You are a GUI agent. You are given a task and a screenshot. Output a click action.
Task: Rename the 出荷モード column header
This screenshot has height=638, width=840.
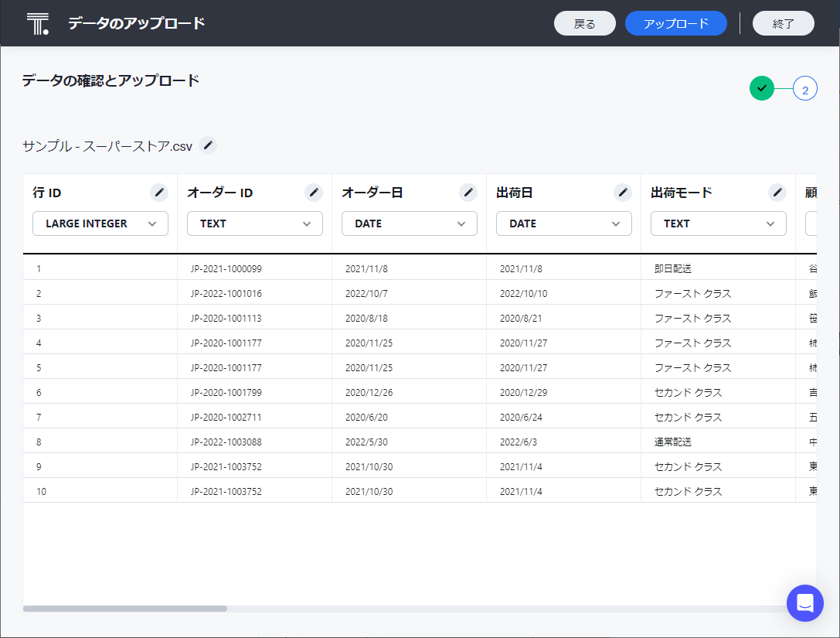pyautogui.click(x=777, y=193)
